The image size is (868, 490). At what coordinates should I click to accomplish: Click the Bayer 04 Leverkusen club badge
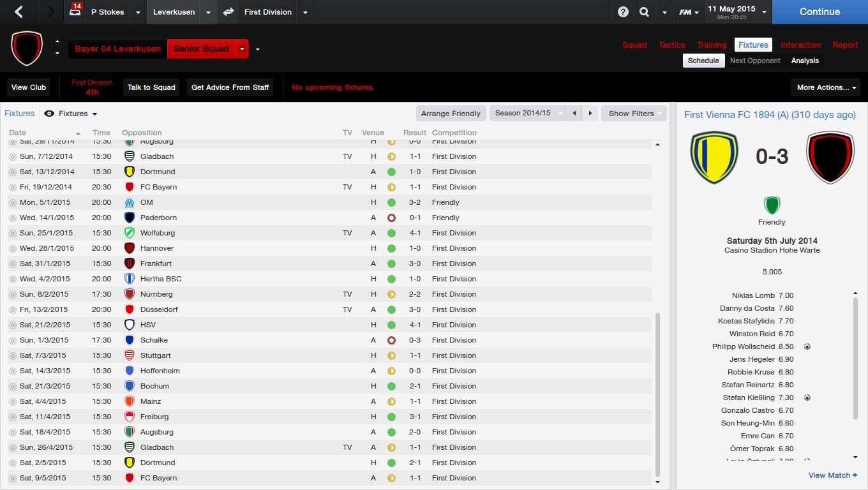[x=27, y=48]
